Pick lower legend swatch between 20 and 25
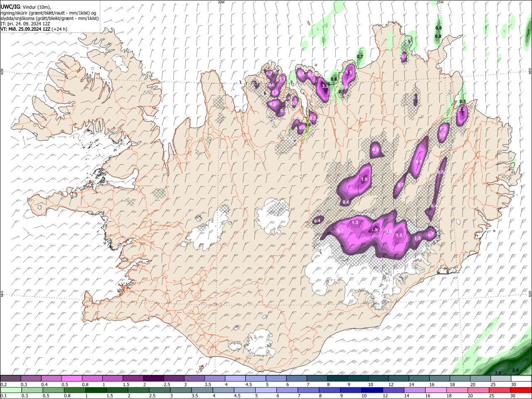The image size is (532, 399). pyautogui.click(x=479, y=390)
